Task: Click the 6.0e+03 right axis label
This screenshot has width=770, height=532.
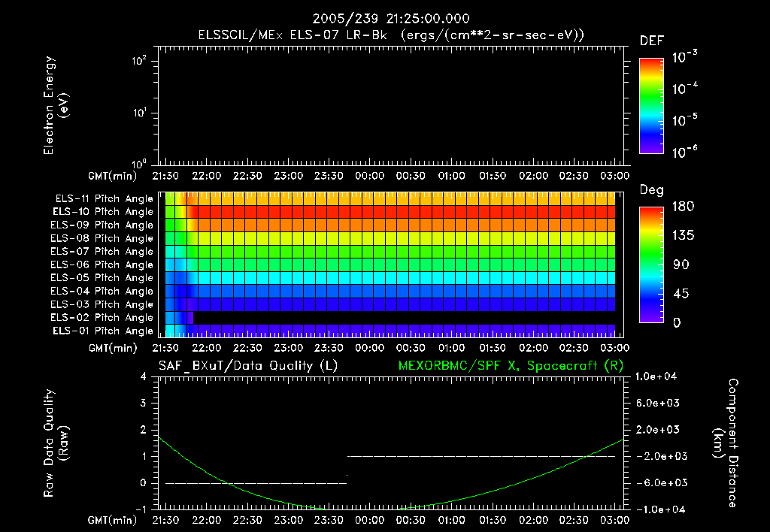Action: point(658,403)
